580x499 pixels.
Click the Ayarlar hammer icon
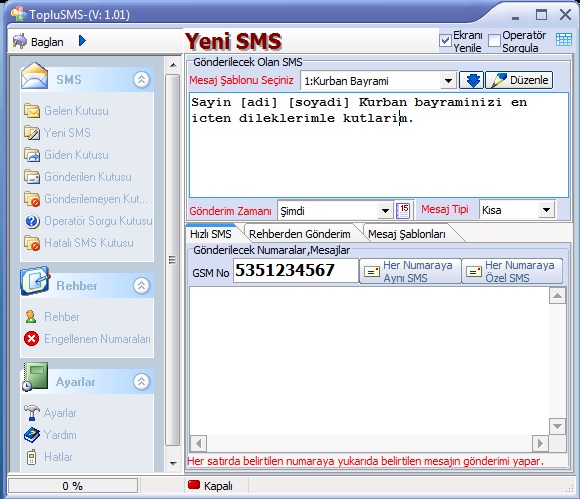click(32, 412)
